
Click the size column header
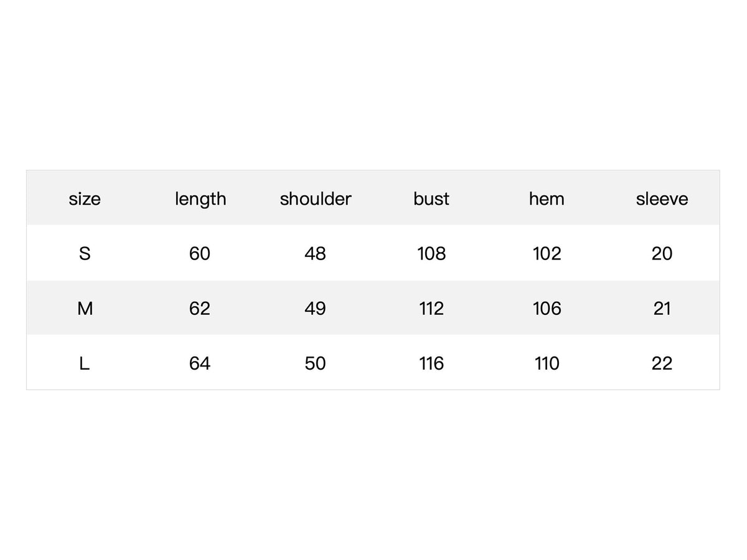coord(85,199)
